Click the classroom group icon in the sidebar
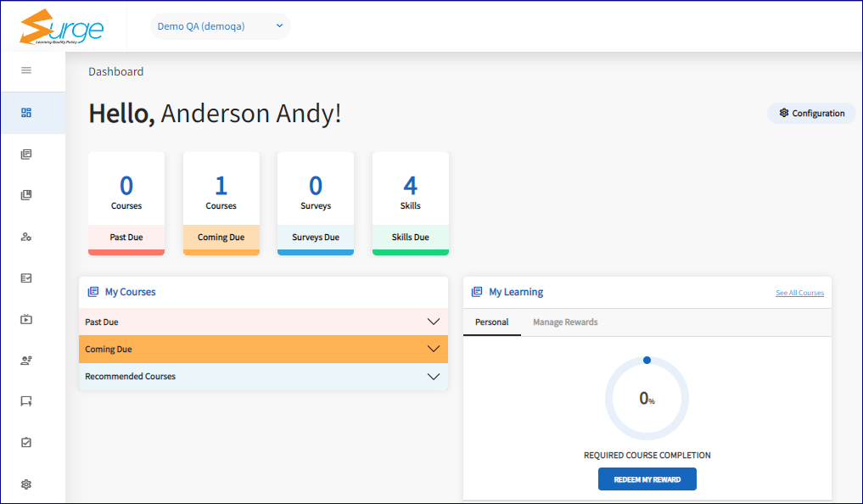The image size is (863, 504). (x=25, y=360)
